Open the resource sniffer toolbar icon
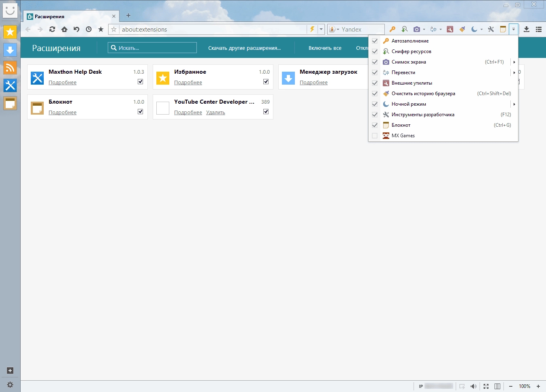The width and height of the screenshot is (546, 392). pos(404,29)
